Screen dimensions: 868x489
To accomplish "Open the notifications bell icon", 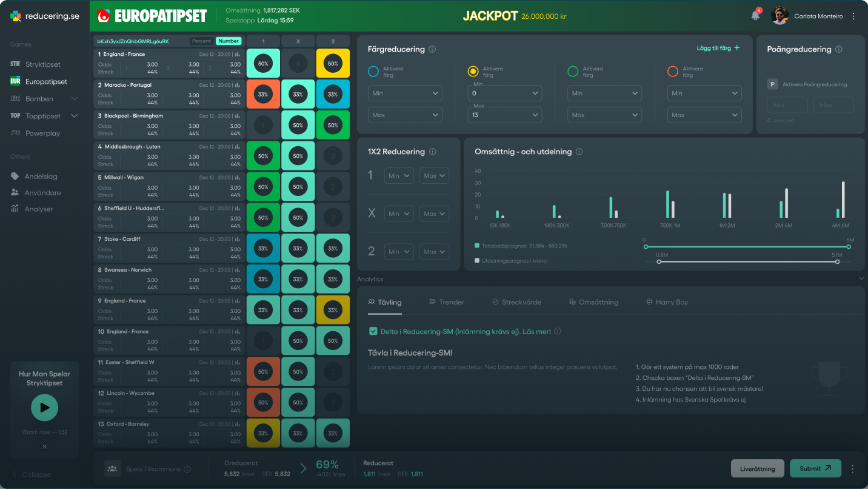I will pos(755,16).
